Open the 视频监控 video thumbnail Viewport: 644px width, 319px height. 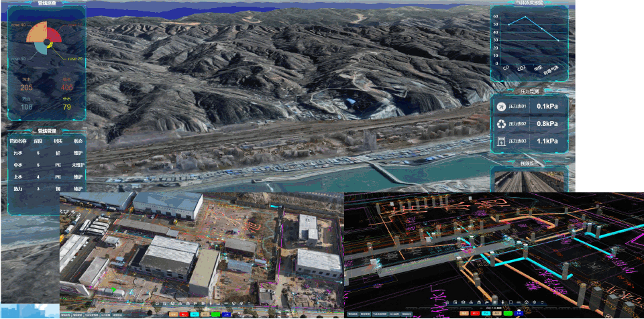pyautogui.click(x=529, y=181)
